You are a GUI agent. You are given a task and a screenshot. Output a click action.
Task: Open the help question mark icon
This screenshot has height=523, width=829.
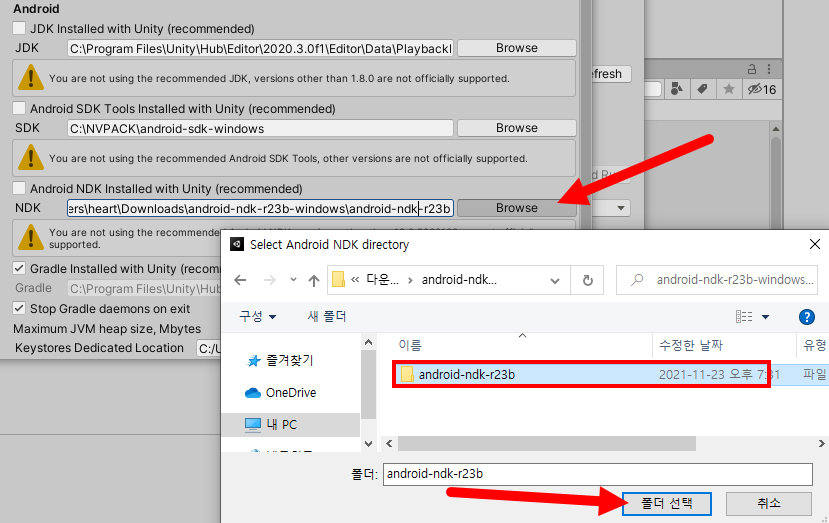pyautogui.click(x=806, y=317)
